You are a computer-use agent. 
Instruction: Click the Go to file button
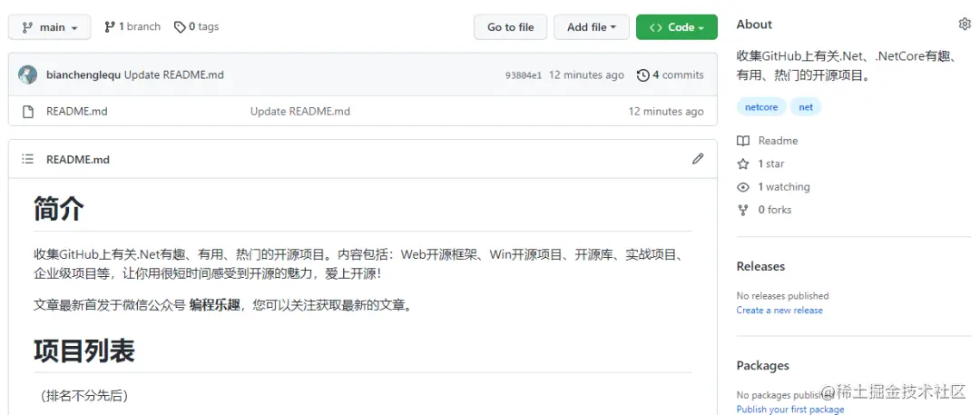pos(510,27)
